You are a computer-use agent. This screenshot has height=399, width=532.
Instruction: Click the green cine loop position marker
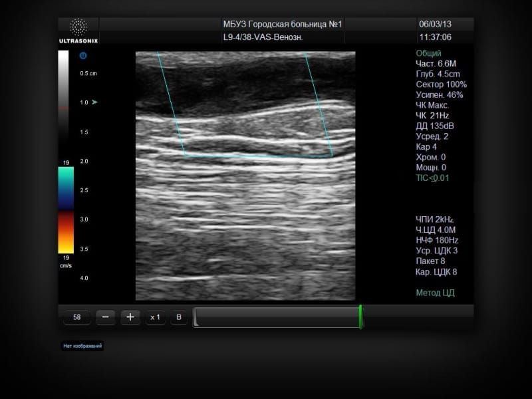click(x=360, y=317)
